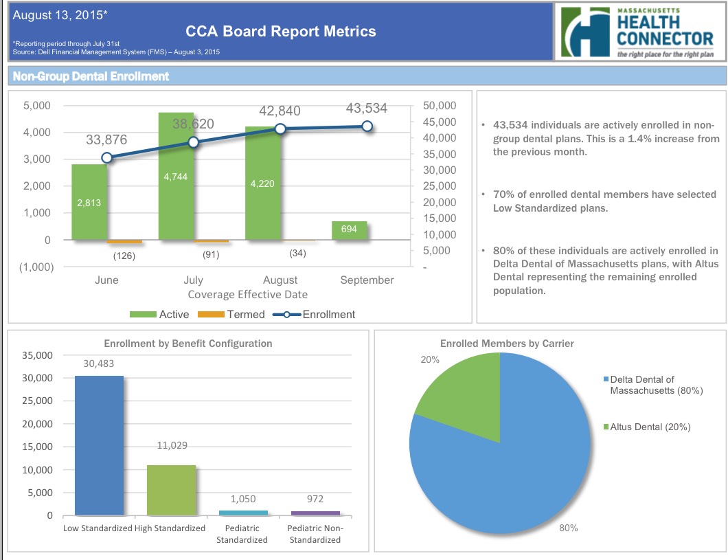Select the September active bar showing 694

point(350,230)
